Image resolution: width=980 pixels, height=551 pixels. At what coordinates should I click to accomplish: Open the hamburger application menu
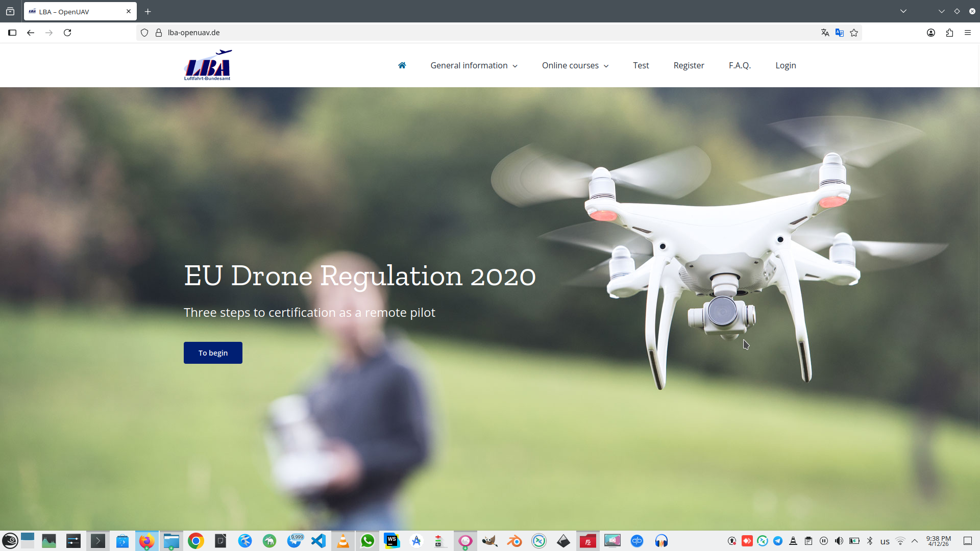968,33
